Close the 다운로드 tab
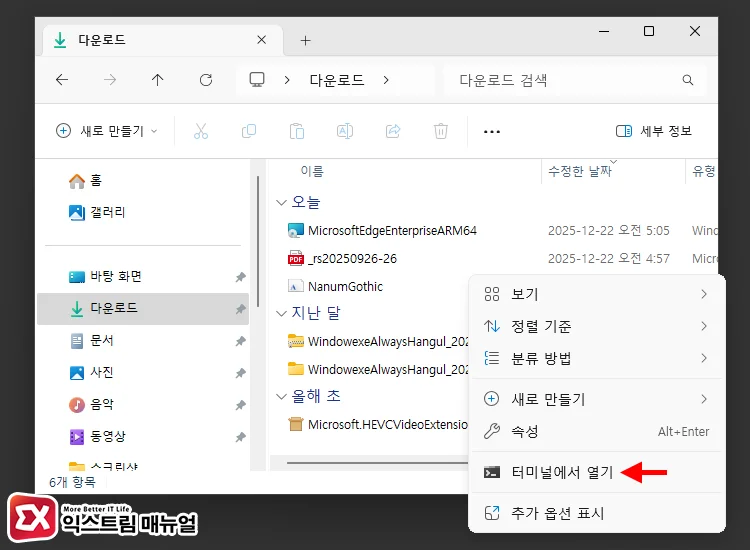 (x=262, y=40)
